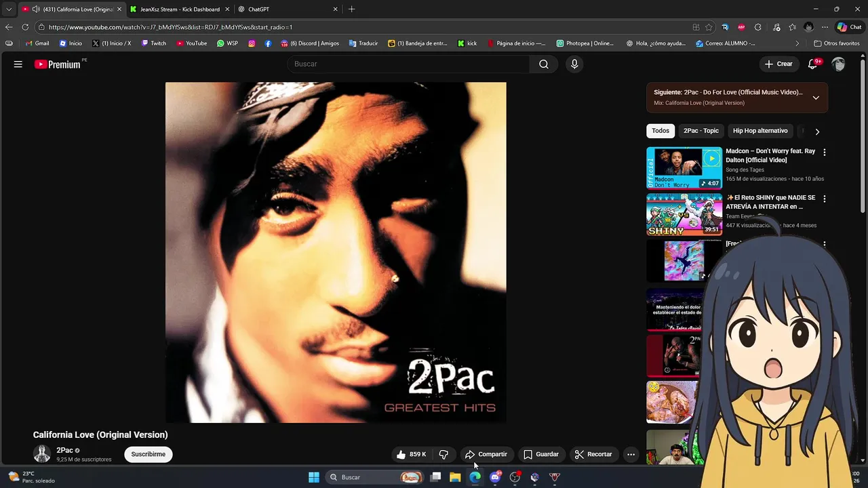Open options menu for El Reto SHINY video
This screenshot has width=868, height=488.
tap(825, 199)
